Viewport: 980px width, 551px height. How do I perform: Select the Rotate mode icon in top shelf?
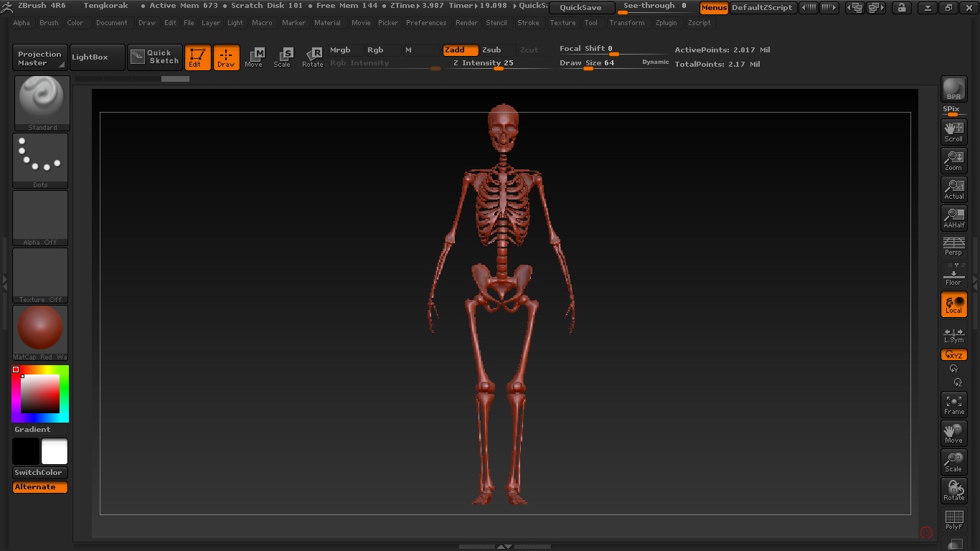coord(312,57)
